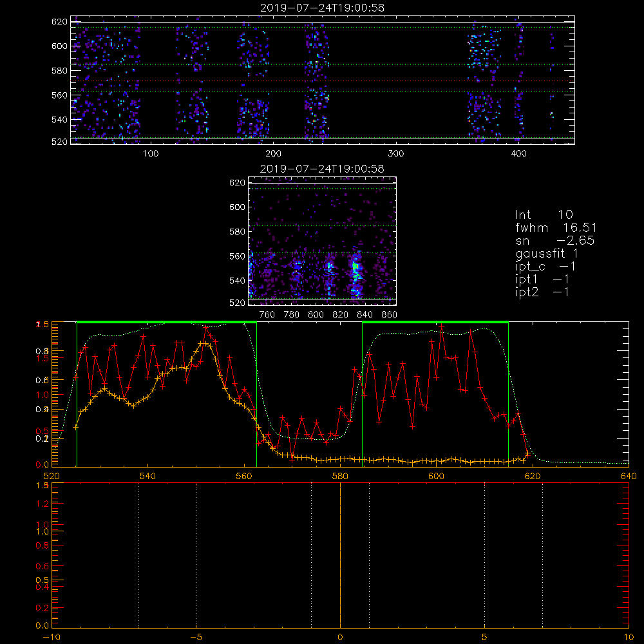Click the 'Int 10' readout text
Viewport: 644px width, 644px height.
tap(544, 215)
